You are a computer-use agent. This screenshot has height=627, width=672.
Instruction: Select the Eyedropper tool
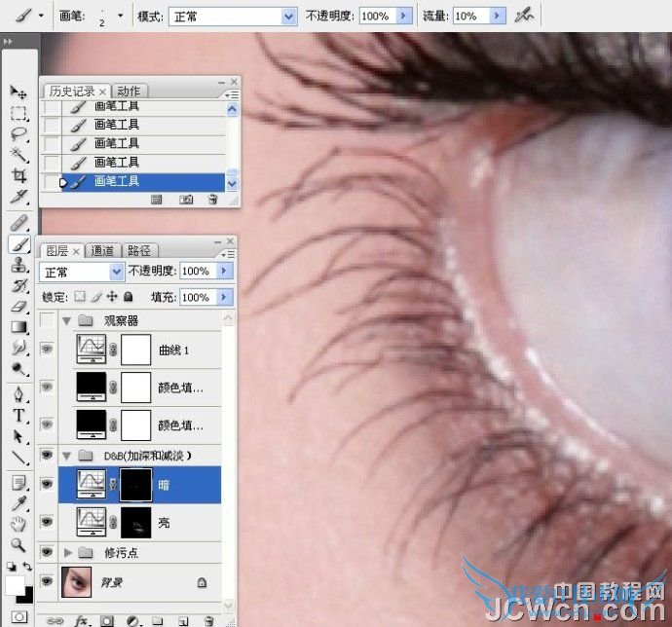point(18,503)
